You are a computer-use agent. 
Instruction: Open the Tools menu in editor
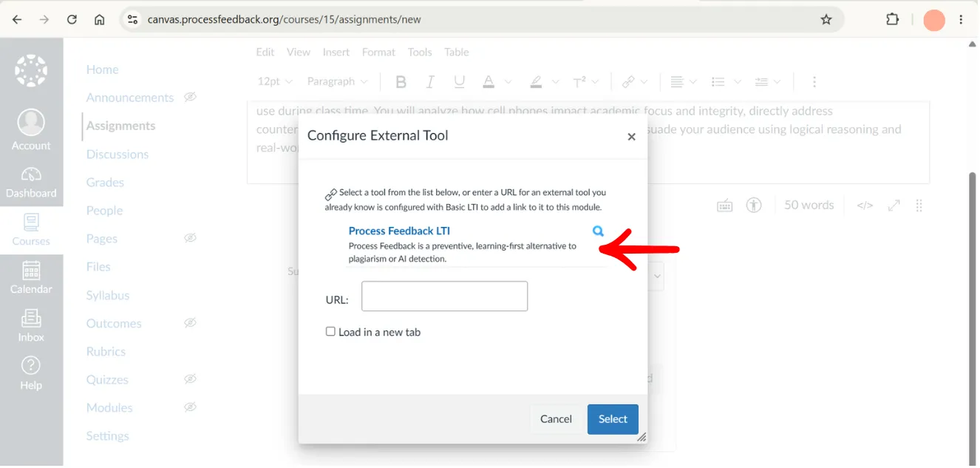click(x=420, y=52)
